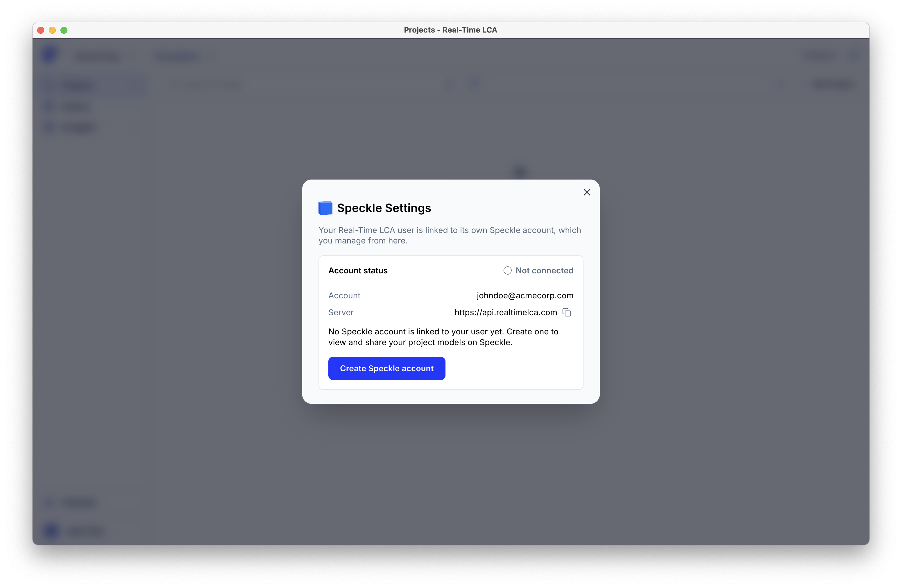Click the blue Speckle cube logo
This screenshot has height=588, width=902.
click(x=325, y=208)
